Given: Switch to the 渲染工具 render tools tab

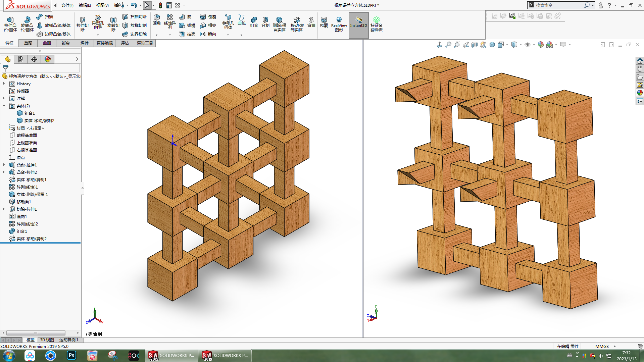Looking at the screenshot, I should pyautogui.click(x=145, y=43).
